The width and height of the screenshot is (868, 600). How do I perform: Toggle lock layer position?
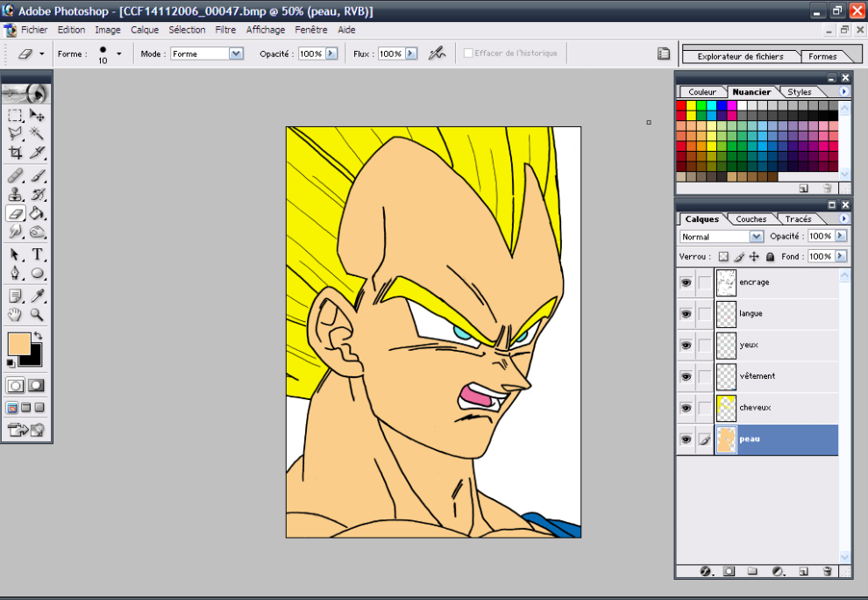tap(754, 256)
